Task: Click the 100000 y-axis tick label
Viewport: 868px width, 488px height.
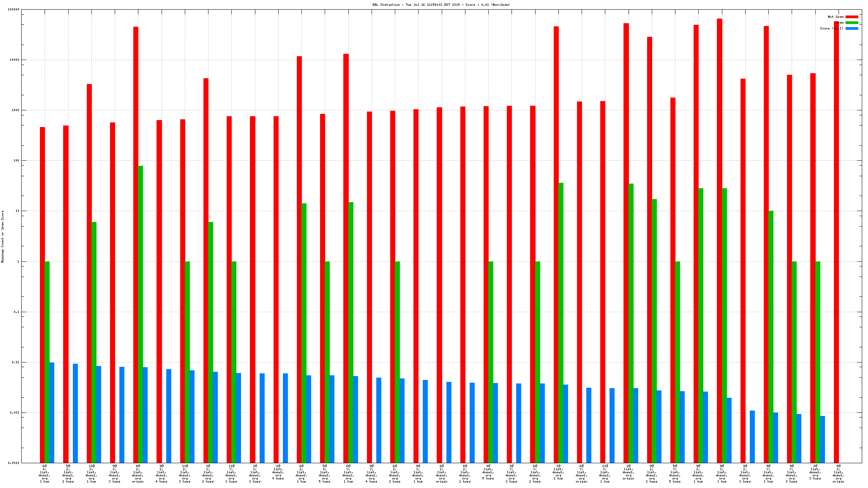Action: pos(14,10)
